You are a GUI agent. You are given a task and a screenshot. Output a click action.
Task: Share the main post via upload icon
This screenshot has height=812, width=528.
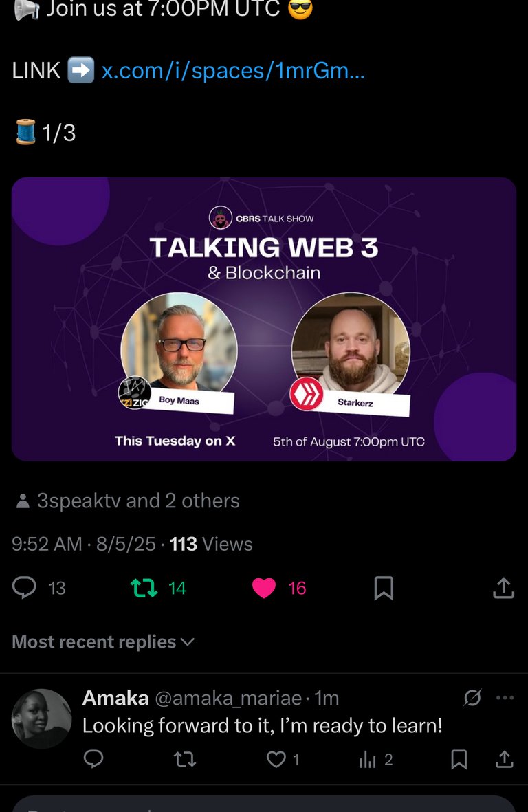click(x=504, y=588)
